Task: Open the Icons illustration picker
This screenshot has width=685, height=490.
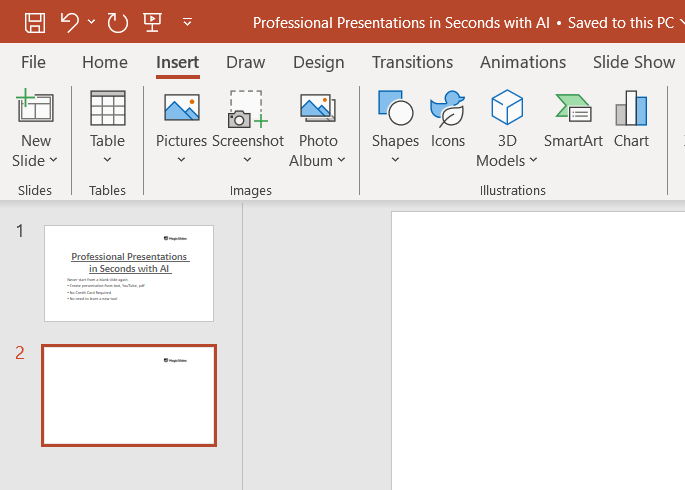Action: pyautogui.click(x=448, y=121)
